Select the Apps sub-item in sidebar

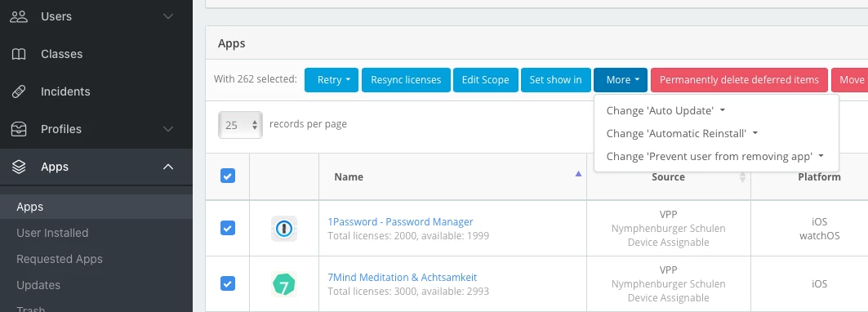96,207
